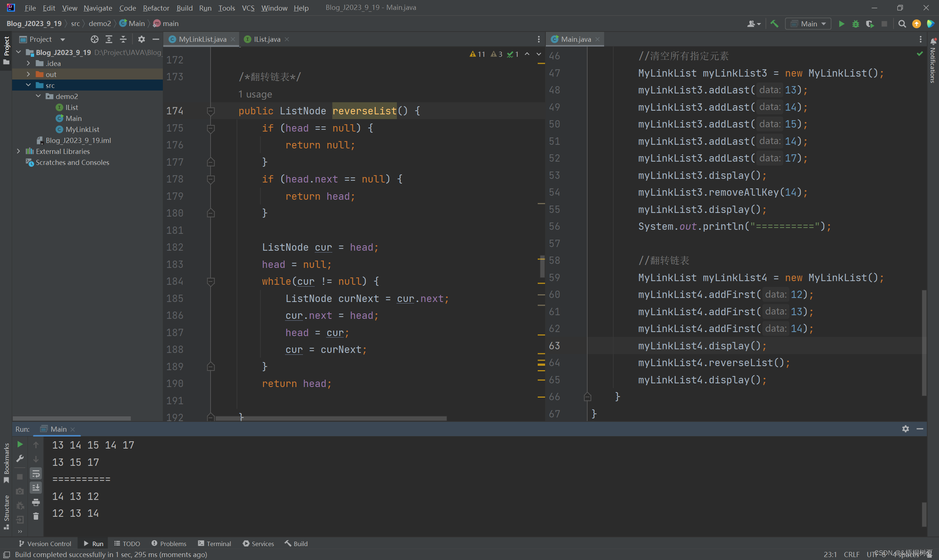The width and height of the screenshot is (939, 560).
Task: Collapse the demo2 package
Action: (x=38, y=96)
